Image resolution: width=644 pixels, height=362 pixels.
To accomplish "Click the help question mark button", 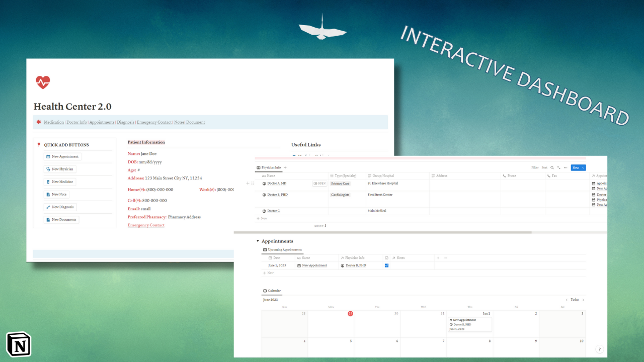I will (x=599, y=349).
